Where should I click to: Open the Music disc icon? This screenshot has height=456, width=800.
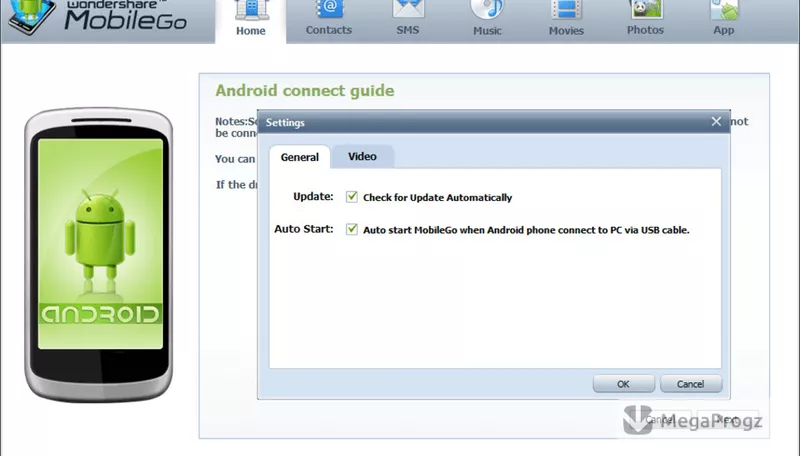487,10
